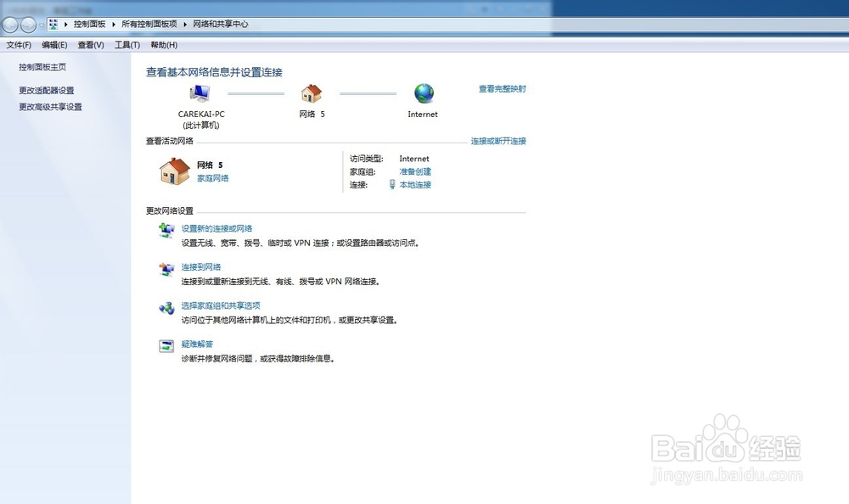Open the 疑难解答 link

pos(197,344)
